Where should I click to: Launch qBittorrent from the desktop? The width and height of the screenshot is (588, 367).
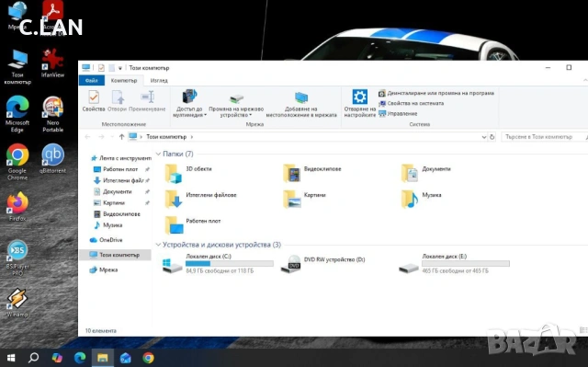click(53, 158)
